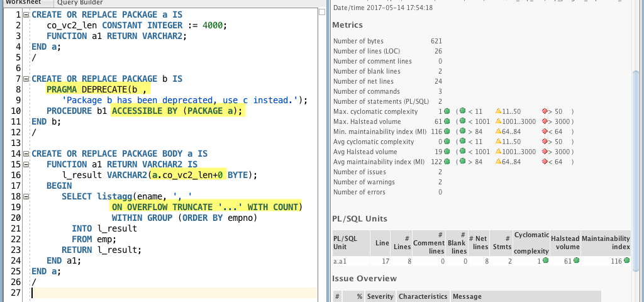Sort by the Halstead volume column header
This screenshot has height=302, width=644.
point(565,243)
